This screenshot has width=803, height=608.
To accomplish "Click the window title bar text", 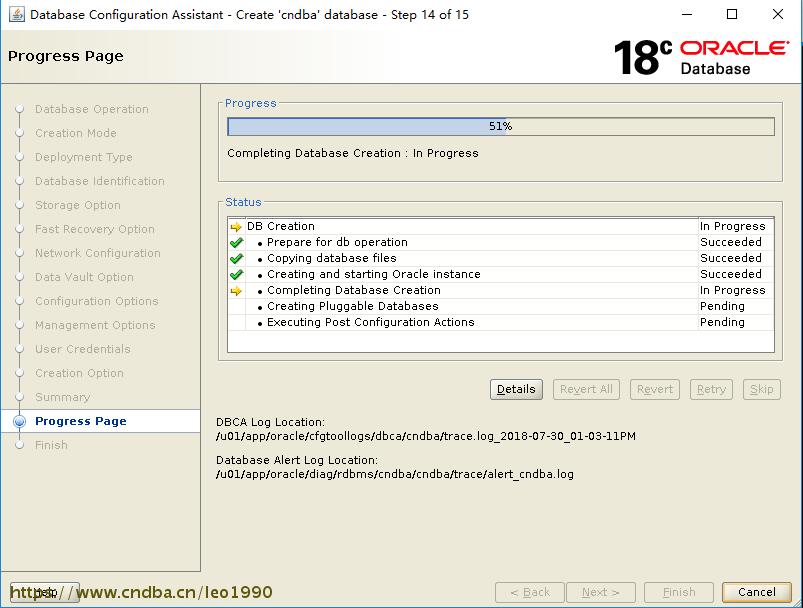I will pyautogui.click(x=249, y=15).
